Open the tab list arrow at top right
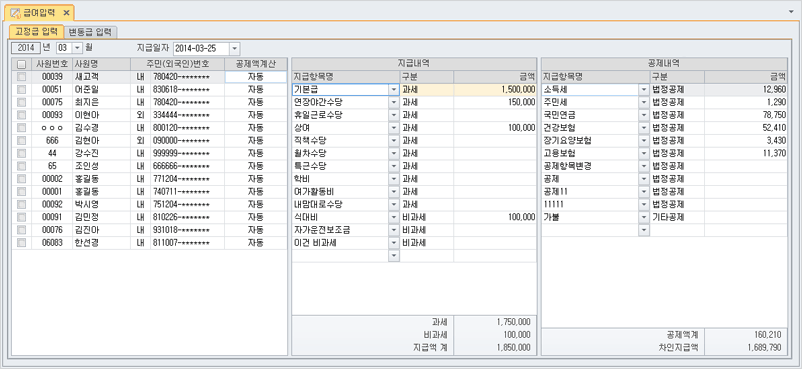The image size is (802, 369). pos(791,11)
